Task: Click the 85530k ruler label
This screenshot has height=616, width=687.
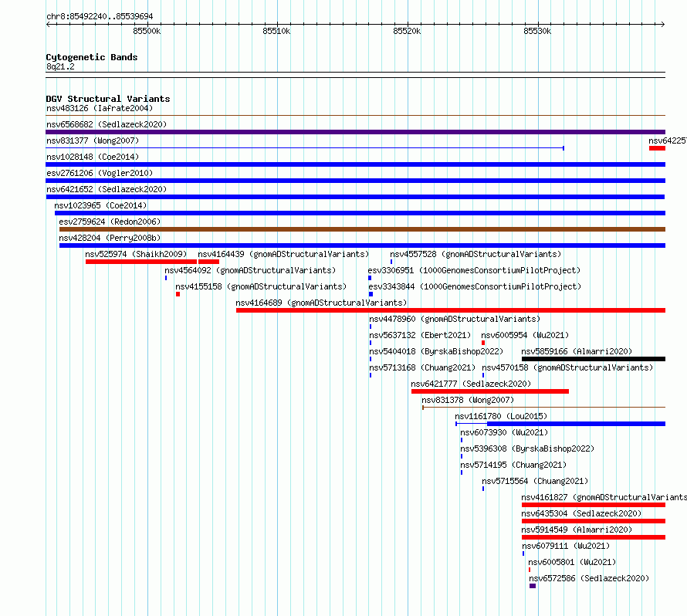Action: point(537,31)
